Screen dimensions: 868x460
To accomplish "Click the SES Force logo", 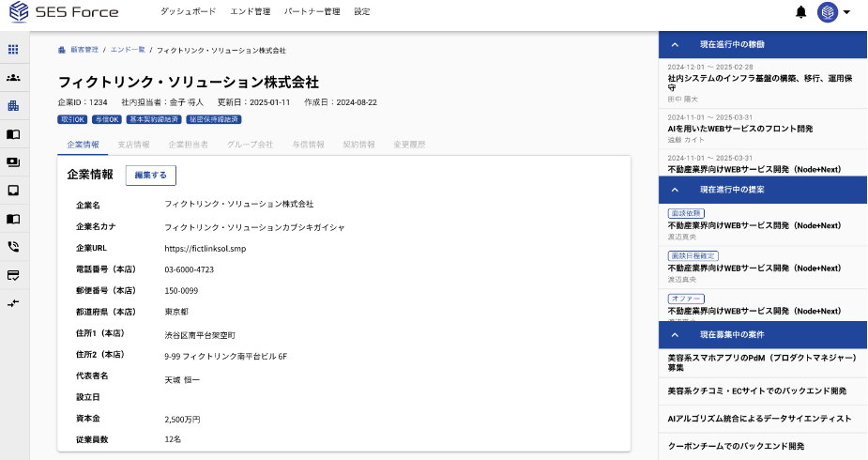I will point(64,11).
